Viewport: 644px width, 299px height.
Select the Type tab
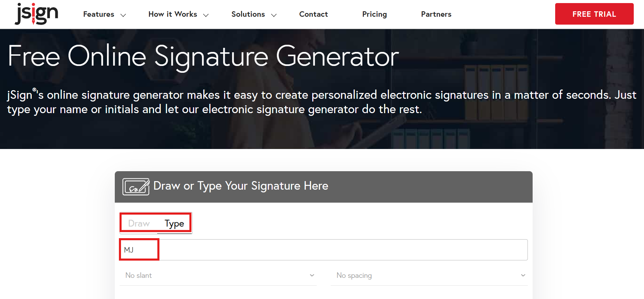pyautogui.click(x=174, y=223)
